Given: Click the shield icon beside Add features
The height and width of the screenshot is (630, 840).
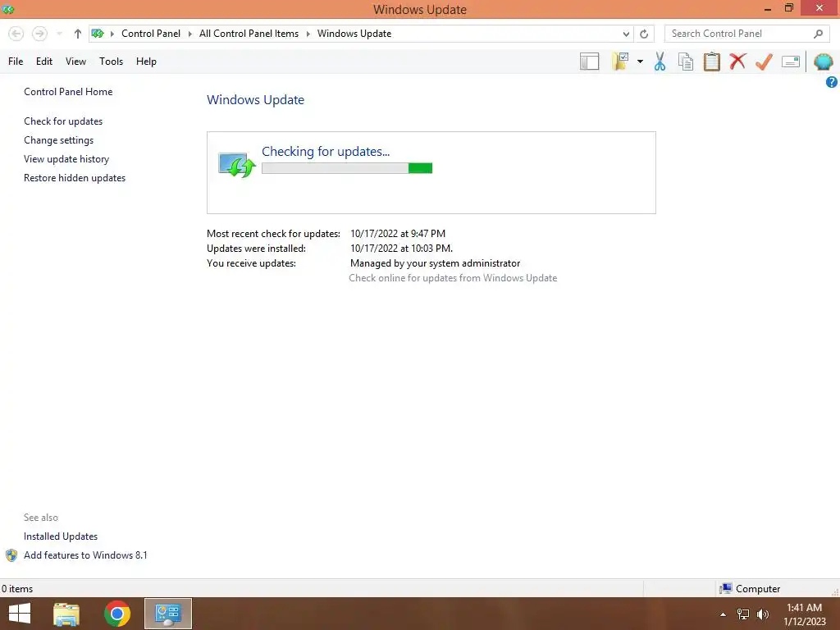Looking at the screenshot, I should [x=11, y=555].
